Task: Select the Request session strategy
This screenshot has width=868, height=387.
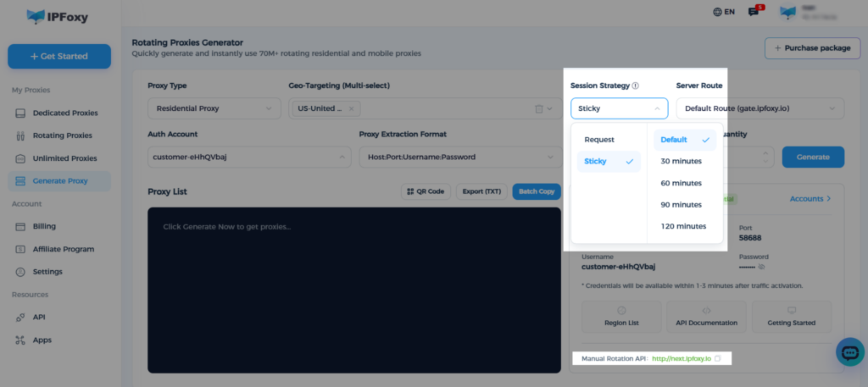Action: point(609,140)
